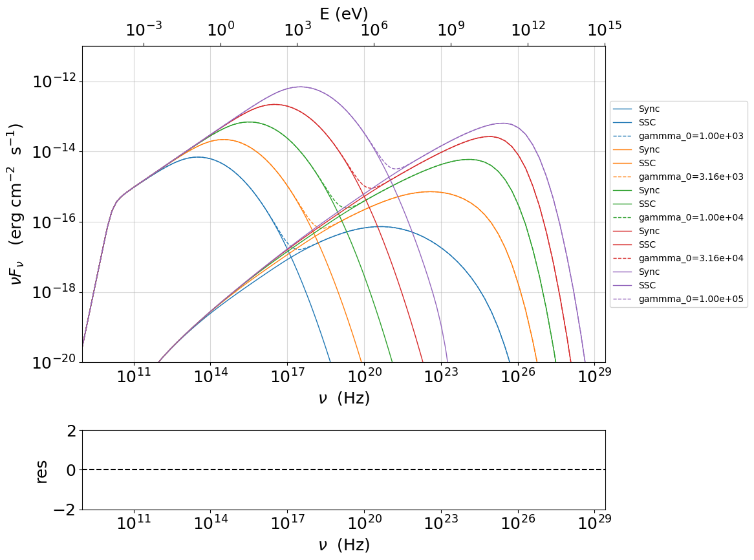Image resolution: width=754 pixels, height=560 pixels.
Task: Click the 10⁻¹² flux axis tick label
Action: 54,81
